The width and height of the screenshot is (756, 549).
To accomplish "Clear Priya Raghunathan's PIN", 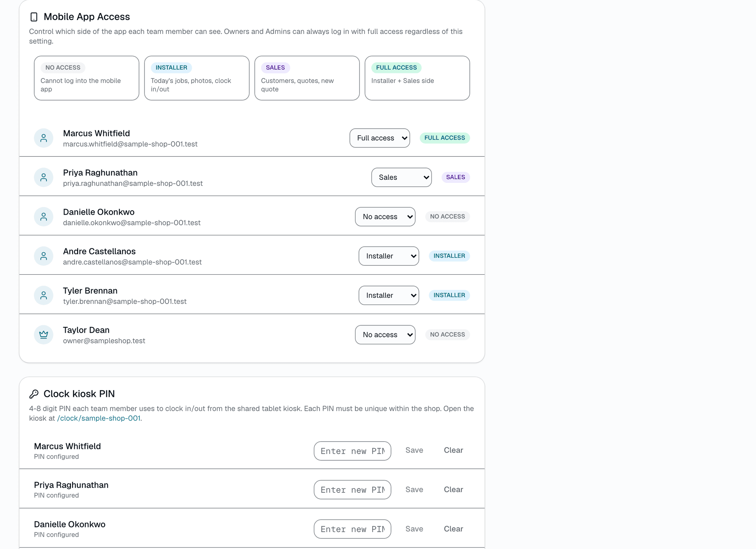I will pos(453,490).
